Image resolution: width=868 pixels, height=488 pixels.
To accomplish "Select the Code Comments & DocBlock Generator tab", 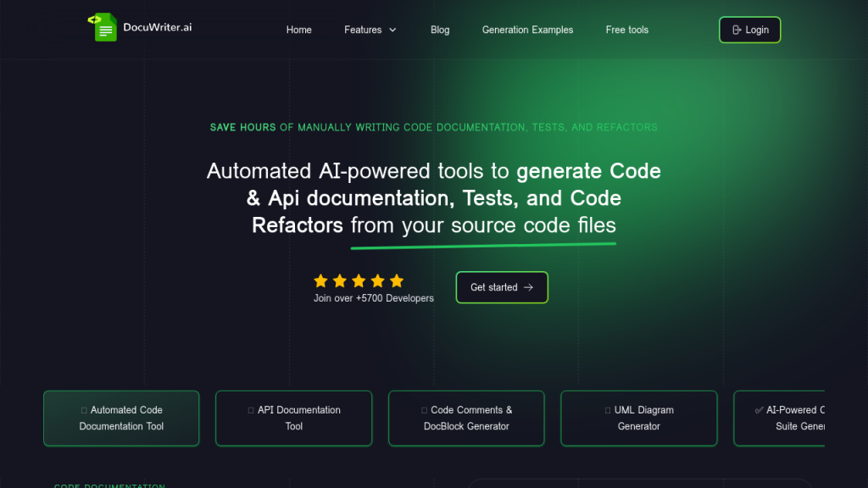I will pyautogui.click(x=466, y=418).
